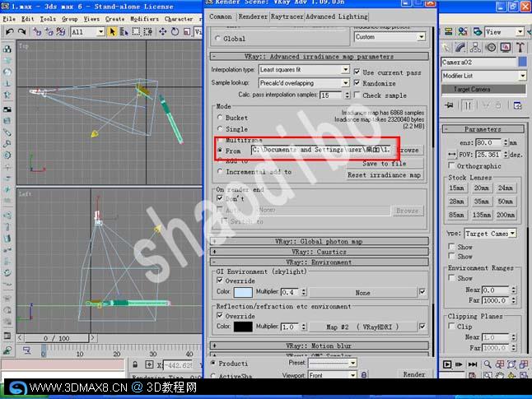Open the All selection filter dropdown
This screenshot has height=399, width=532.
87,32
